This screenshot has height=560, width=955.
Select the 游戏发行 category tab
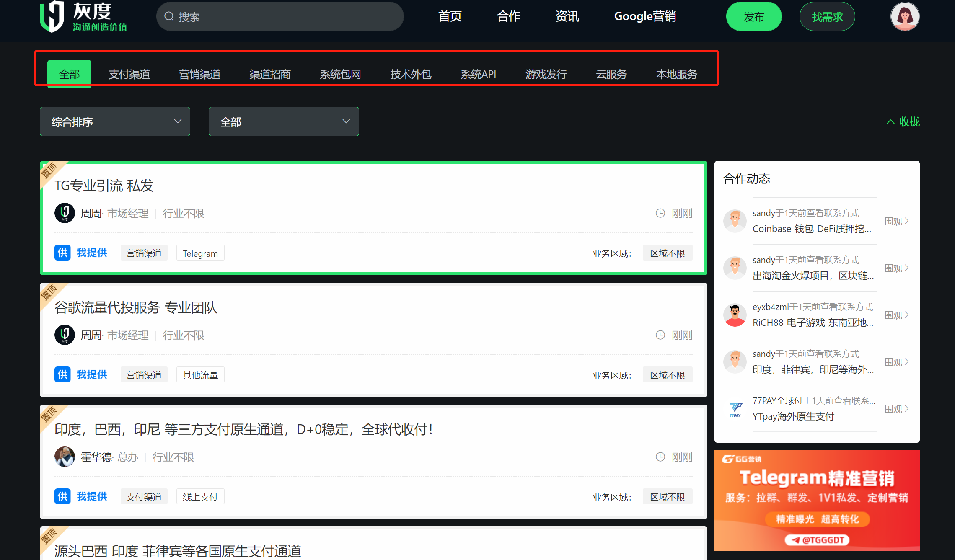coord(546,74)
